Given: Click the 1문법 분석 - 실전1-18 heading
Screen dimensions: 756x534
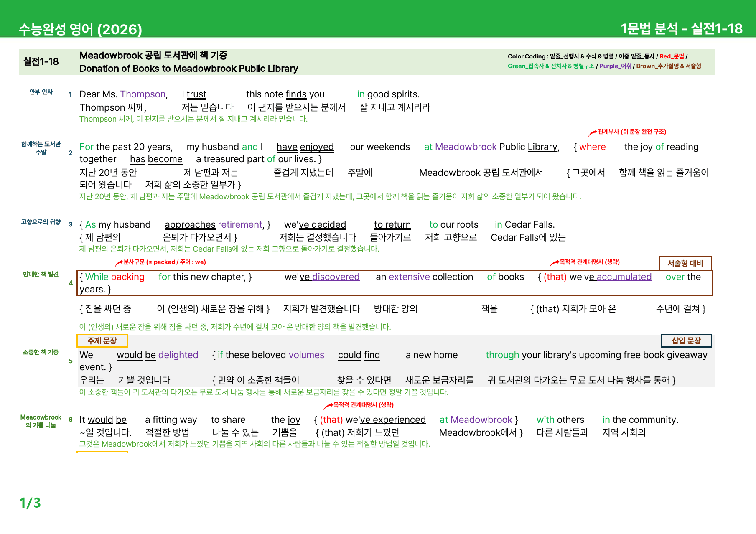Looking at the screenshot, I should [681, 28].
